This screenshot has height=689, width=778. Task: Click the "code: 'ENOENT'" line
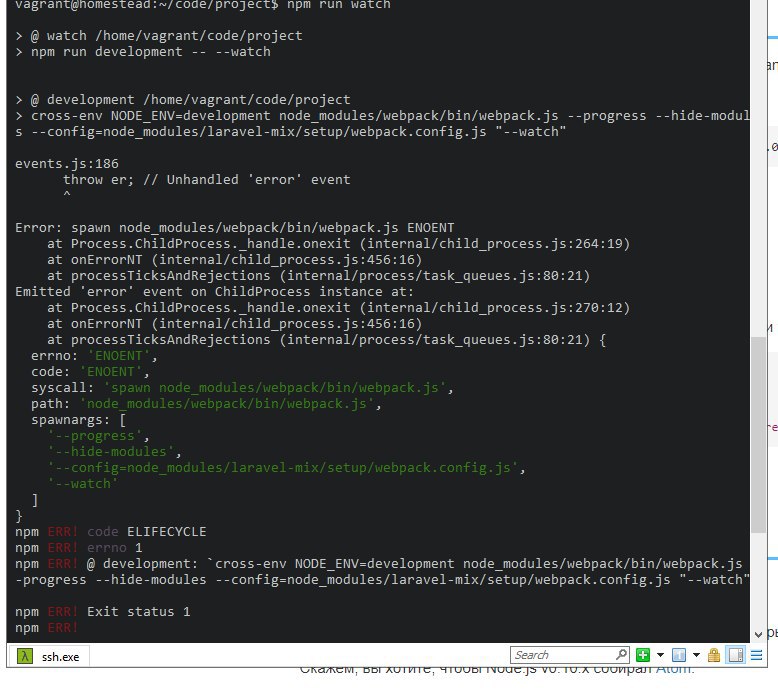coord(90,372)
